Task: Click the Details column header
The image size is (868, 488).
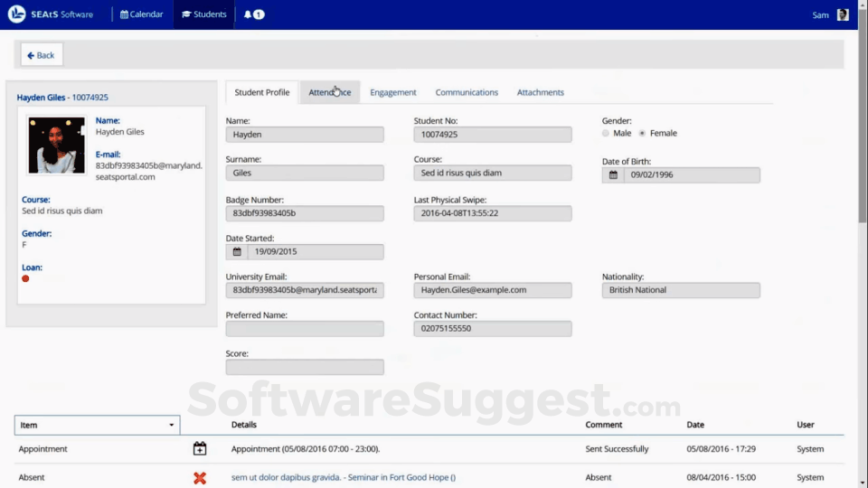Action: click(244, 425)
